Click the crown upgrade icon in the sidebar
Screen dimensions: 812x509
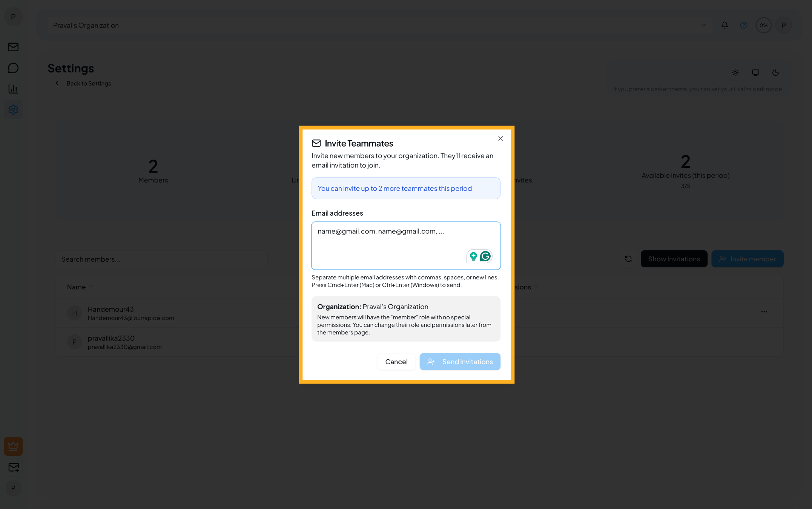click(x=13, y=446)
